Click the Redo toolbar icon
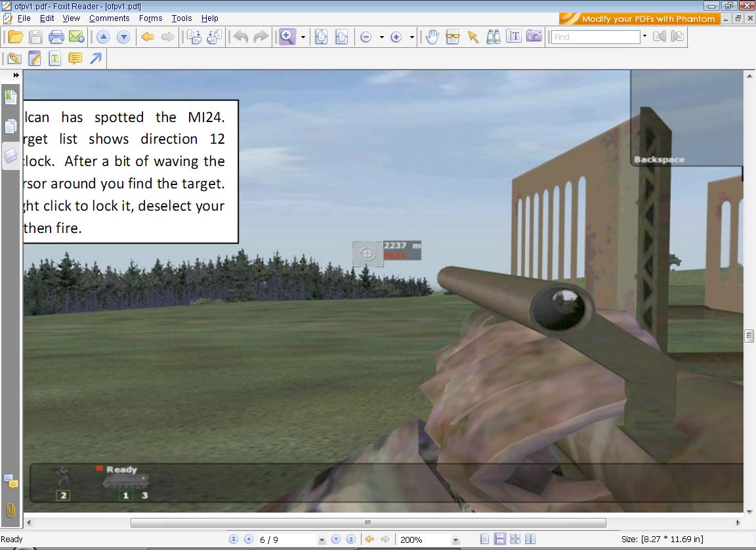 (261, 37)
